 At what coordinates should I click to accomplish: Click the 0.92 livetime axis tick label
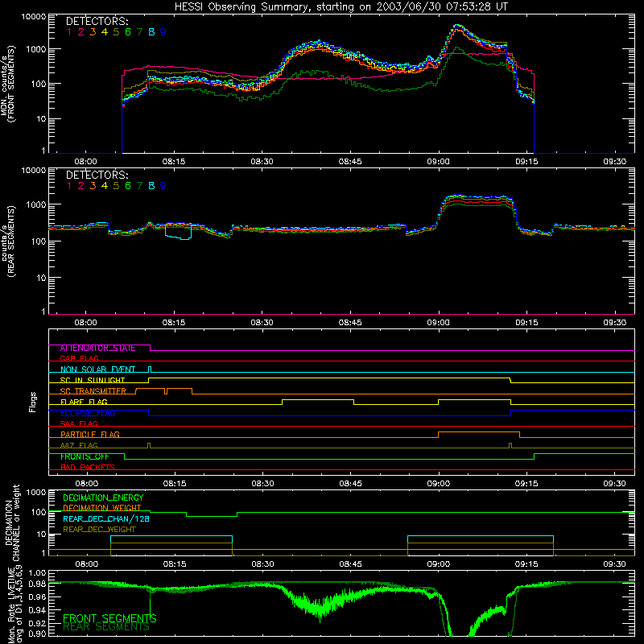37,623
